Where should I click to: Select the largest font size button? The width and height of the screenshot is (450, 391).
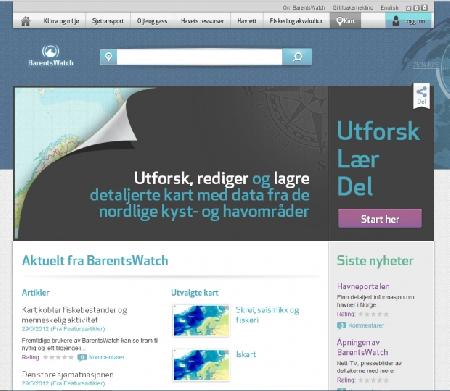(x=424, y=7)
